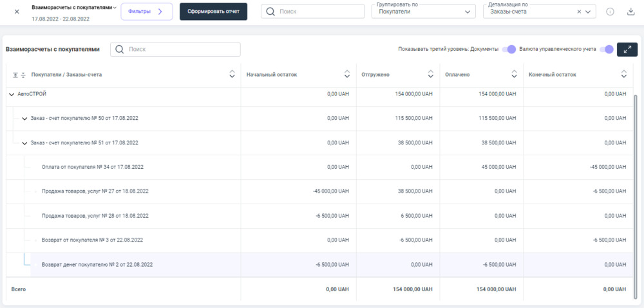644x308 pixels.
Task: Clear the Детализация по selection
Action: click(578, 12)
